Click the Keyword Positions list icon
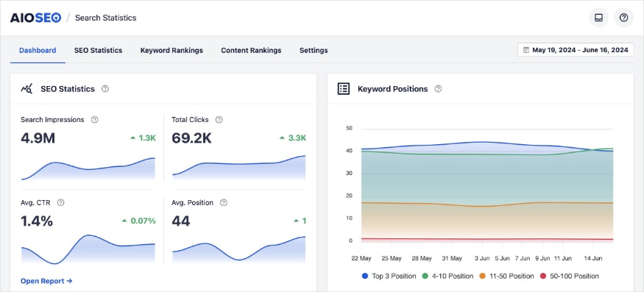The height and width of the screenshot is (292, 644). click(344, 89)
